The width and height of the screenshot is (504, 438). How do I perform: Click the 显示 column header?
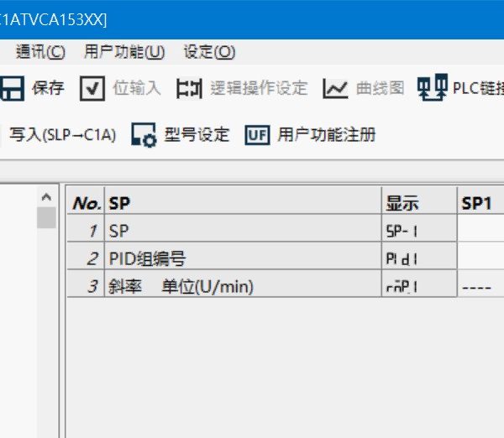[419, 202]
